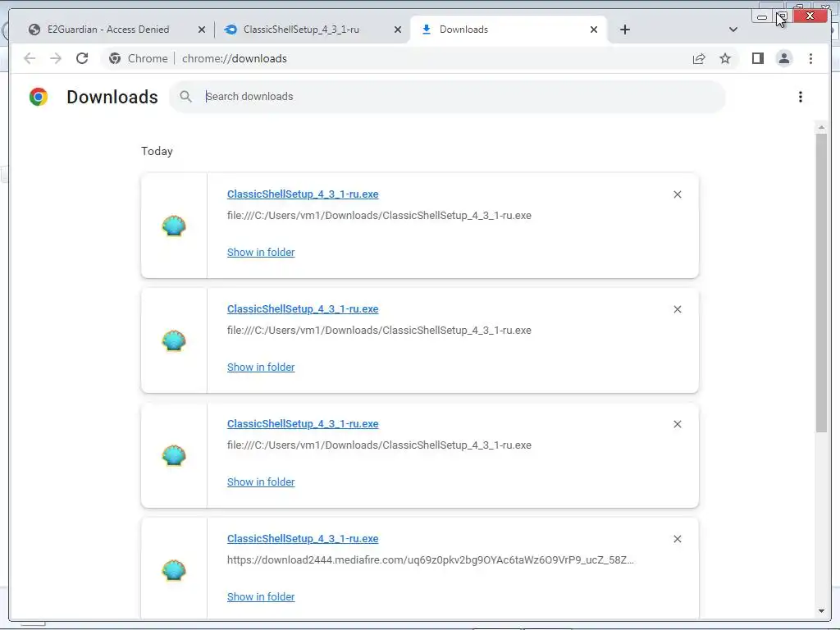Show mediafire download in folder
The image size is (840, 630).
(261, 597)
